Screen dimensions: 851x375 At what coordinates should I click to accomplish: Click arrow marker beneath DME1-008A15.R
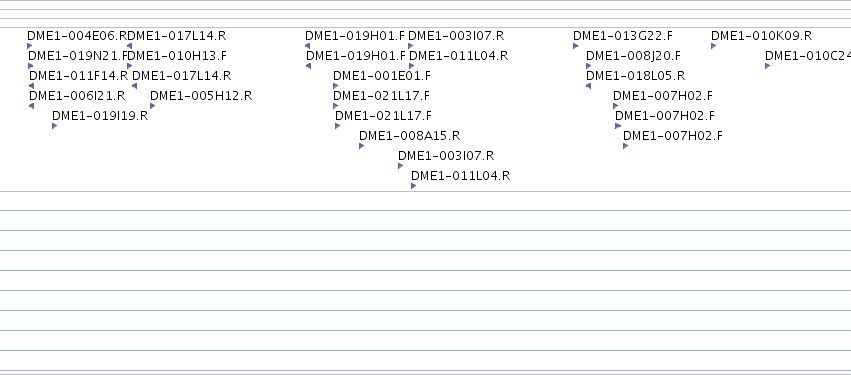[x=361, y=146]
